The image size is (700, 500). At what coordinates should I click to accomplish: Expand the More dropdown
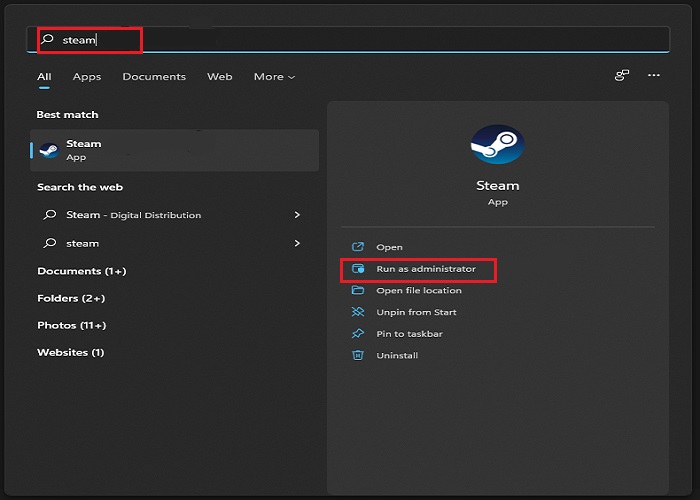(x=274, y=77)
